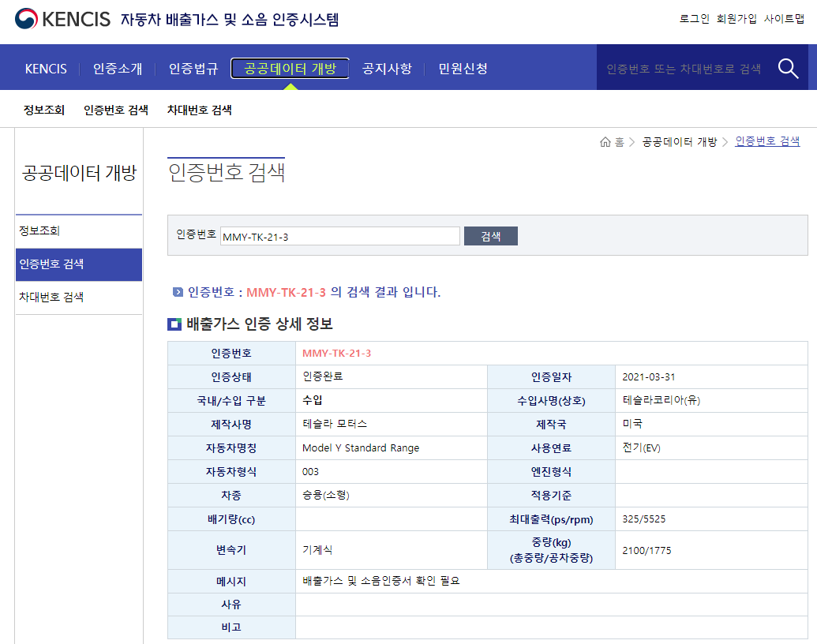Viewport: 817px width, 644px height.
Task: Click the KENCIS logo emblem
Action: [26, 19]
